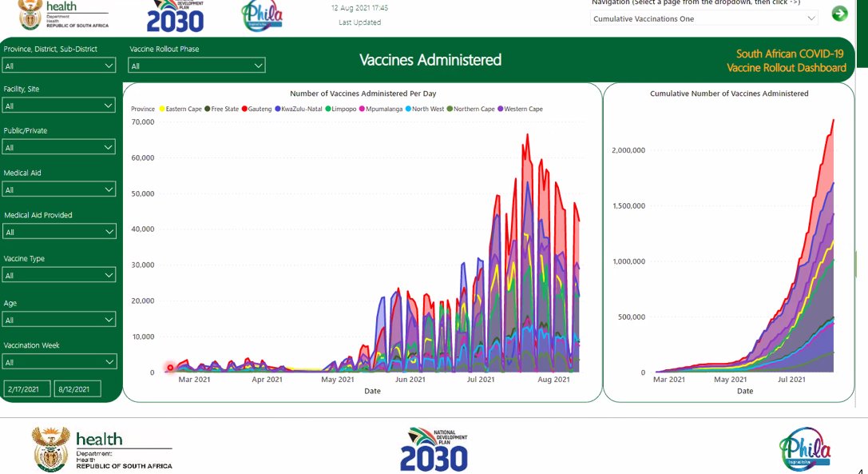Click the 'Province' legend label
868x474 pixels.
(143, 110)
